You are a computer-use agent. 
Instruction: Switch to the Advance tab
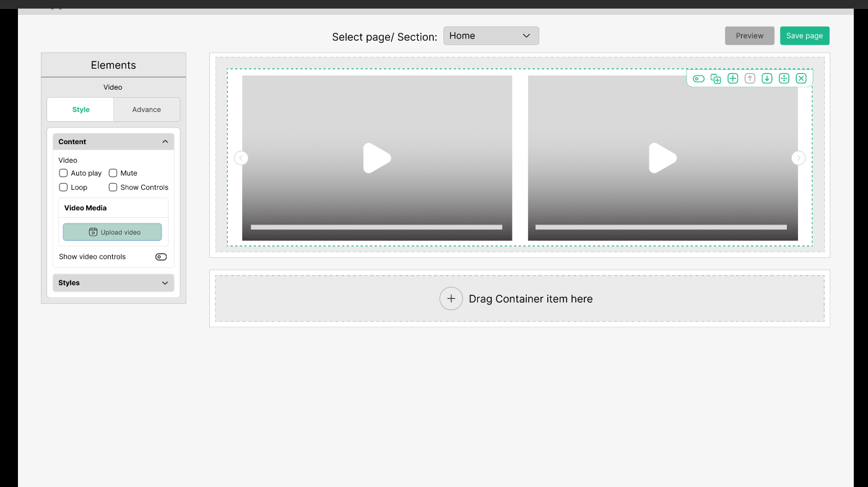point(147,110)
